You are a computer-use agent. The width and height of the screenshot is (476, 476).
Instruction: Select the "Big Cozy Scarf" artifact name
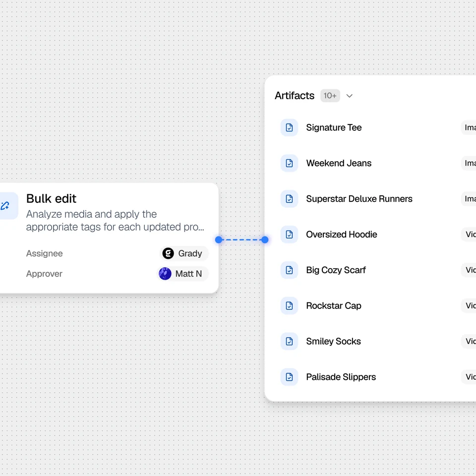pyautogui.click(x=336, y=270)
